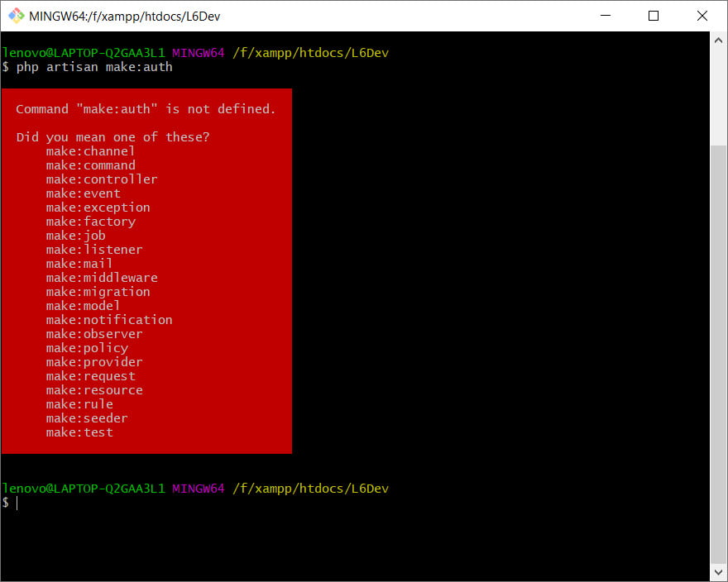Screen dimensions: 728x582
Task: Click the make:mail suggestion
Action: pyautogui.click(x=79, y=264)
